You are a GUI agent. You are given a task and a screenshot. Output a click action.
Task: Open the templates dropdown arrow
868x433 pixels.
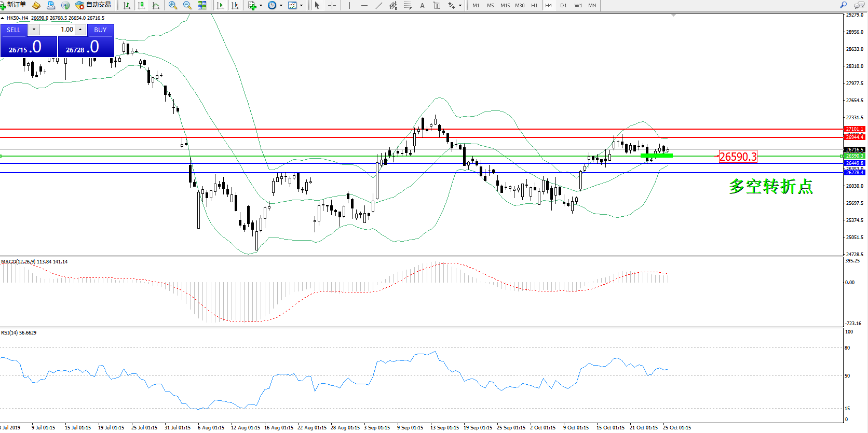[x=301, y=6]
